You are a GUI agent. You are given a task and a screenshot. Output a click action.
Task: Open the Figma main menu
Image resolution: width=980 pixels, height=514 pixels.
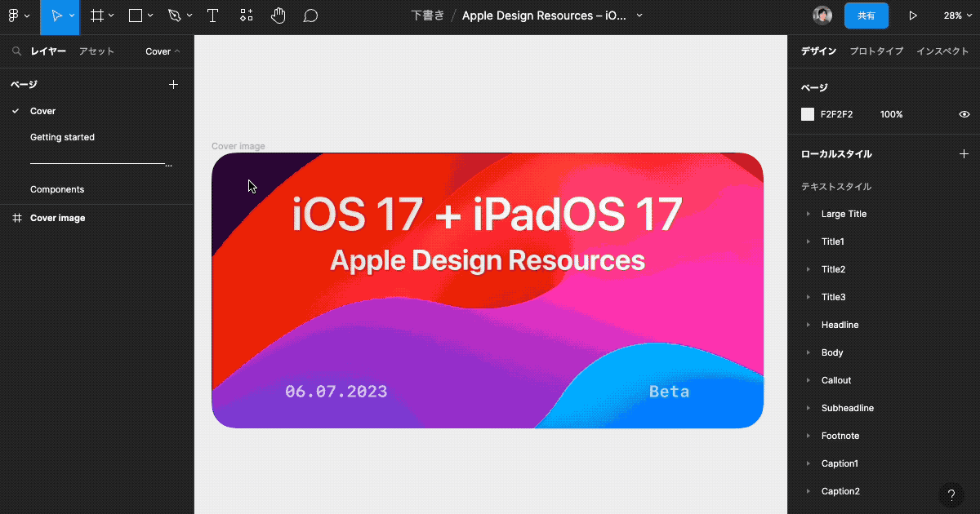coord(15,15)
